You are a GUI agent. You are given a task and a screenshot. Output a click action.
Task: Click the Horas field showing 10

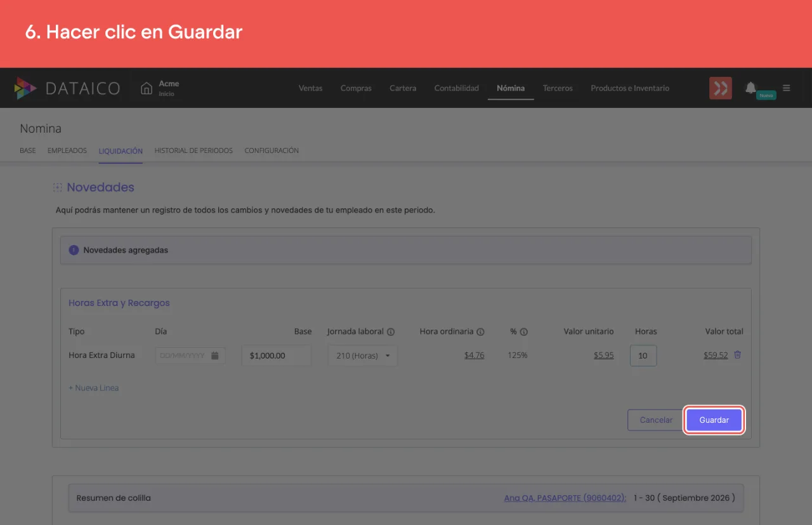coord(643,356)
